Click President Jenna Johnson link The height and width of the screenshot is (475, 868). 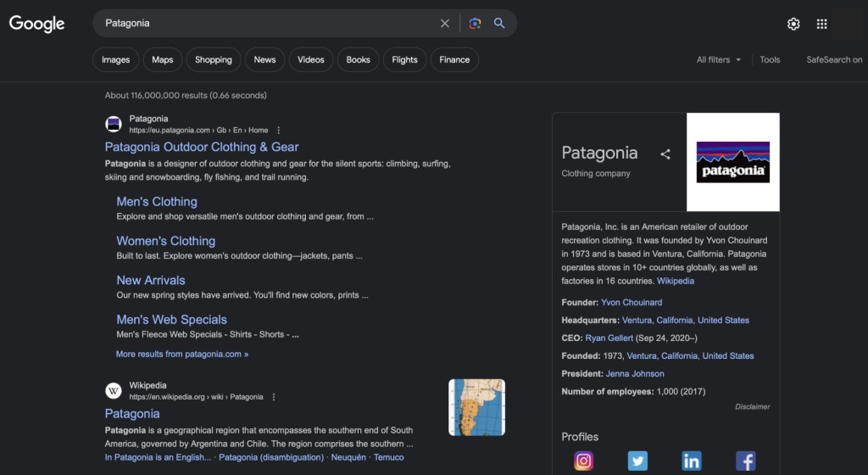(x=635, y=374)
